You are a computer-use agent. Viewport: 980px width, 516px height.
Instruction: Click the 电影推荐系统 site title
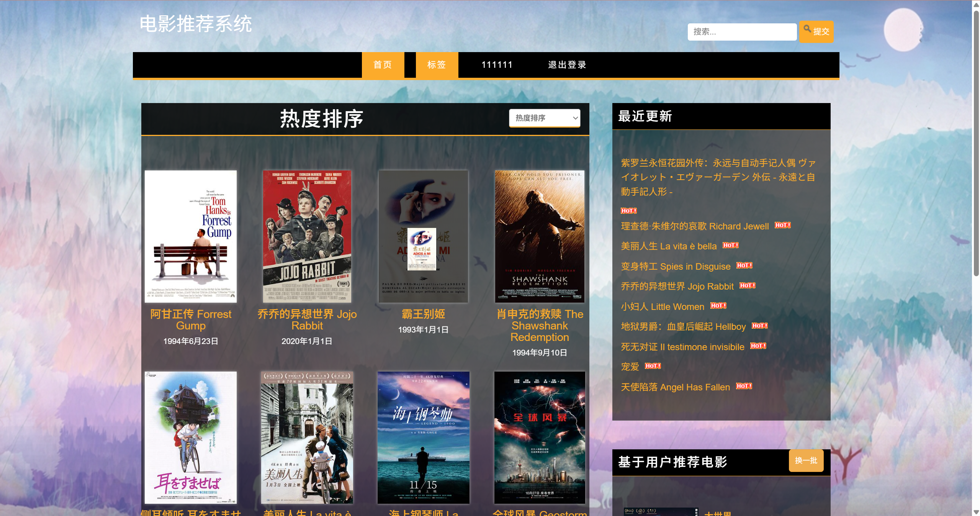(x=196, y=24)
